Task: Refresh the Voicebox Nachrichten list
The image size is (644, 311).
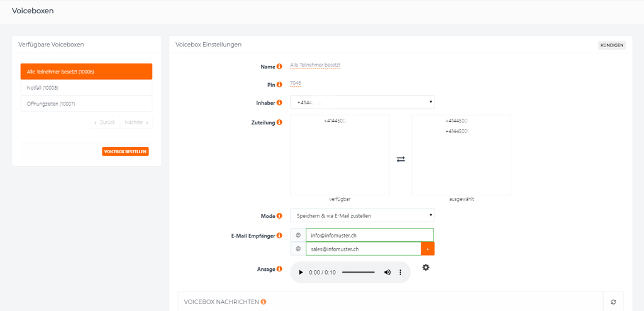Action: point(613,302)
